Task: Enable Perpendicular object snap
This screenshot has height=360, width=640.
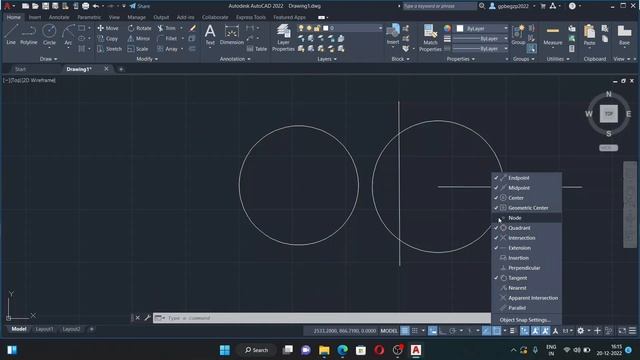Action: [x=527, y=268]
